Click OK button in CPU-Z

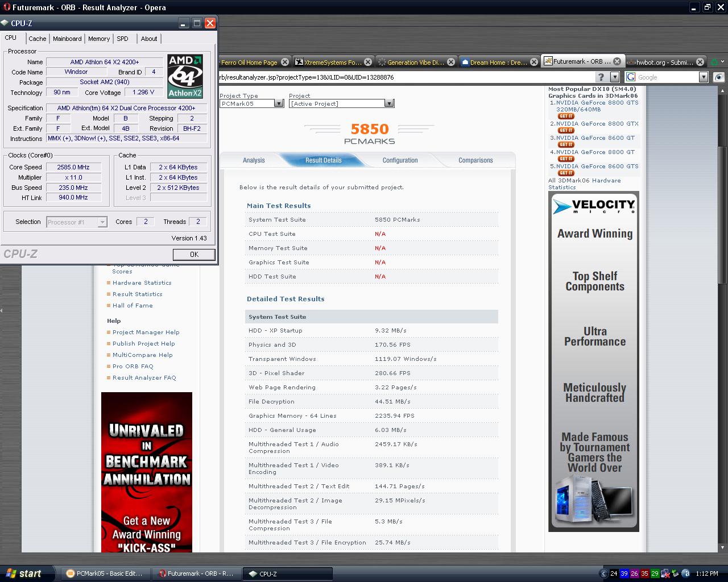(x=194, y=255)
